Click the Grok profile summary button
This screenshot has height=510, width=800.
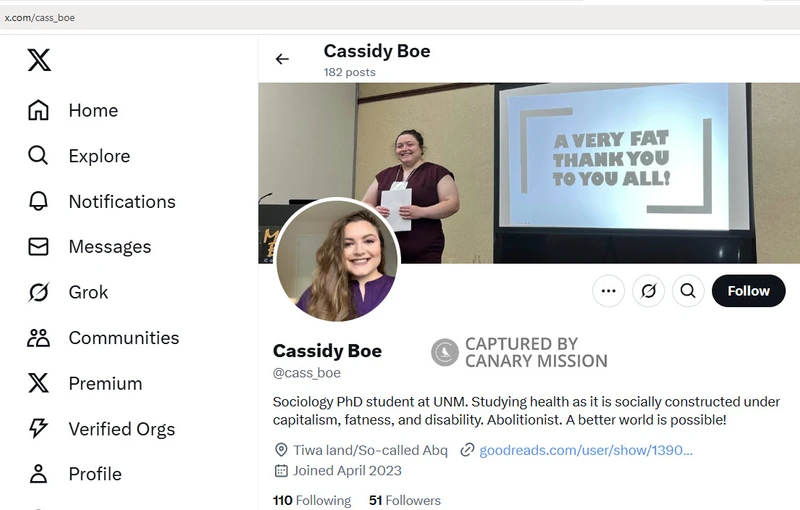[648, 291]
